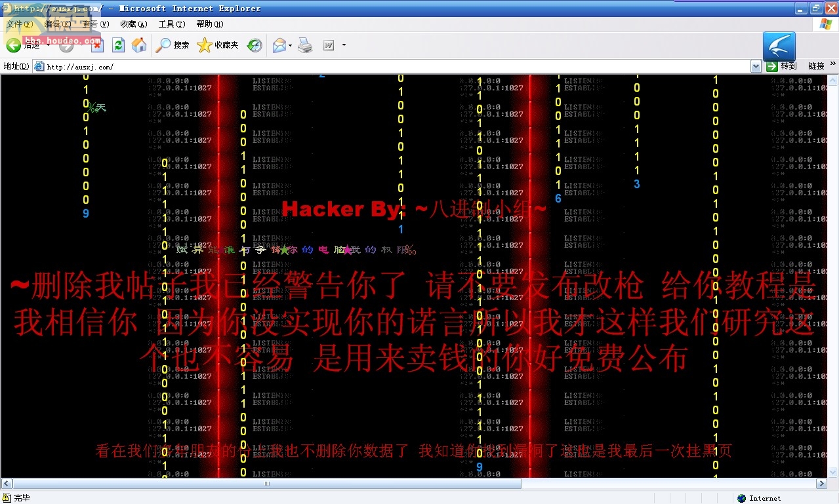Open the 文件(F) menu

click(x=19, y=24)
